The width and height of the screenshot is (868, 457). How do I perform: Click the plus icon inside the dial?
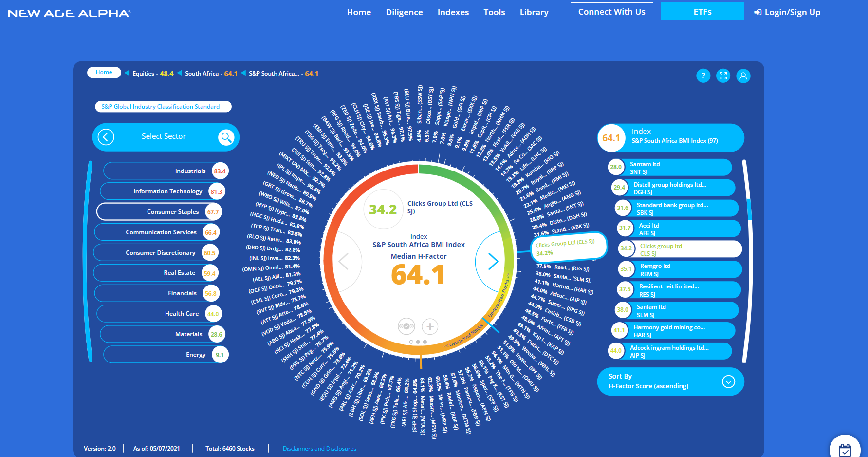coord(430,326)
